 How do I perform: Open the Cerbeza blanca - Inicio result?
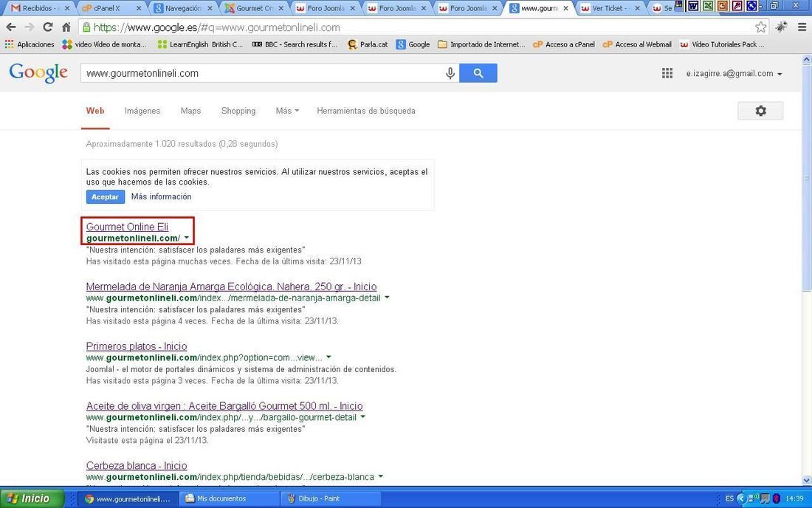137,465
